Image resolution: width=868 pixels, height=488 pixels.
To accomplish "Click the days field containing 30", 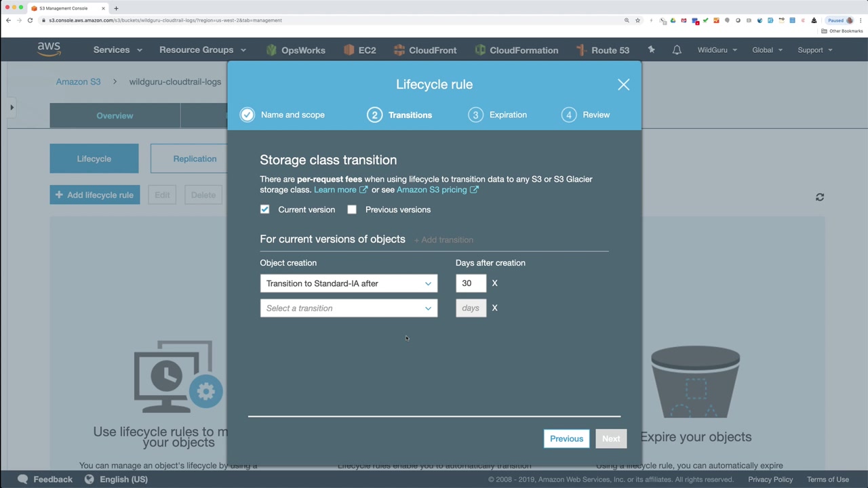I will pyautogui.click(x=471, y=283).
